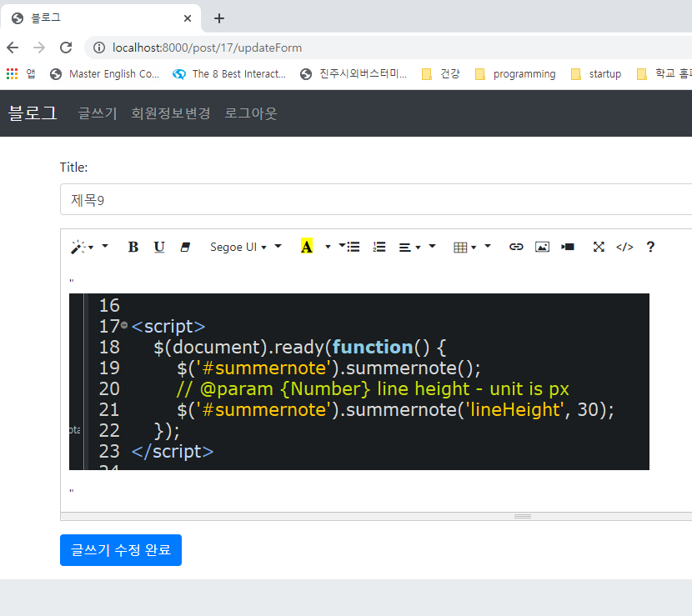692x616 pixels.
Task: Click the browser forward arrow
Action: pos(39,48)
